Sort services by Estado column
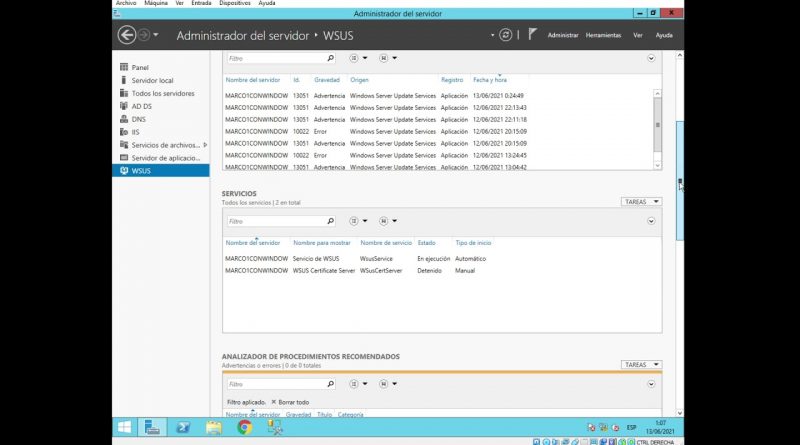This screenshot has height=445, width=800. click(x=427, y=243)
